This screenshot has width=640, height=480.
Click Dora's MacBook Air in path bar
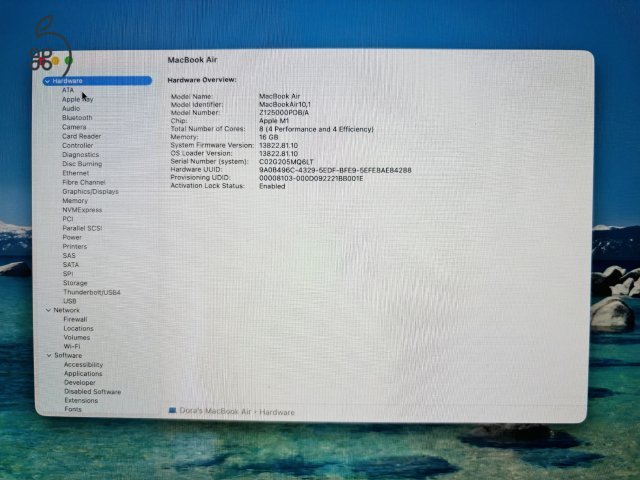(215, 411)
